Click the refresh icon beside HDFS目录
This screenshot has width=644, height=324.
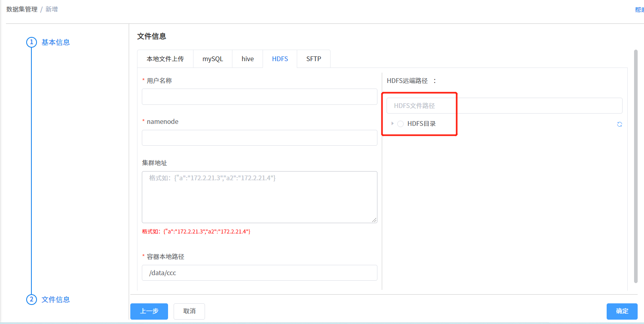tap(619, 124)
